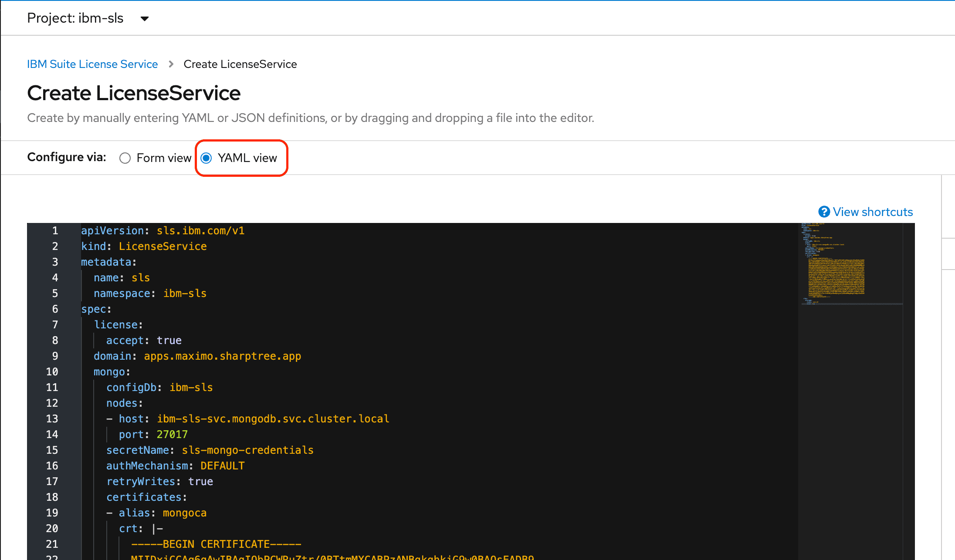Click the kind: LicenseService line
Image resolution: width=955 pixels, height=560 pixels.
(x=144, y=246)
